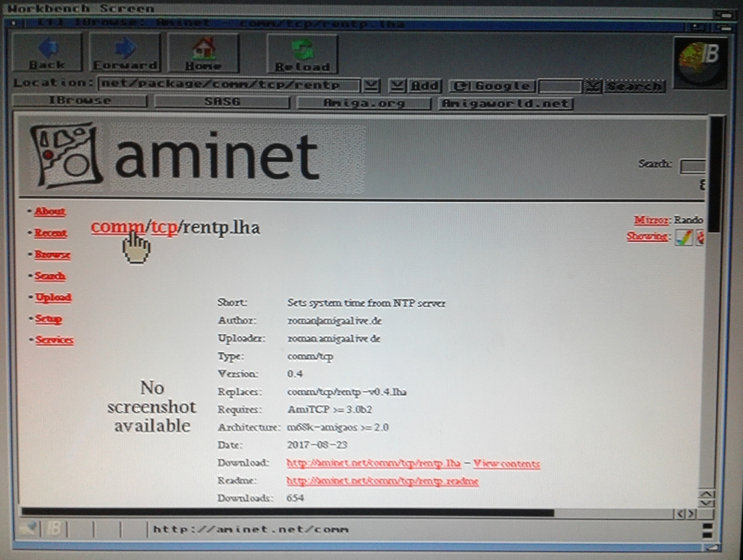The image size is (743, 560).
Task: Click the Showing link
Action: (647, 236)
